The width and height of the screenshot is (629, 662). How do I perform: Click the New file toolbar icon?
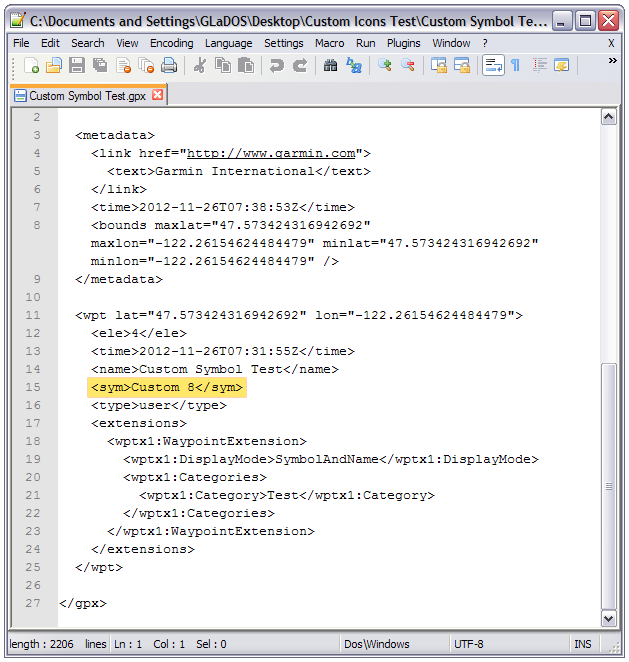(31, 66)
